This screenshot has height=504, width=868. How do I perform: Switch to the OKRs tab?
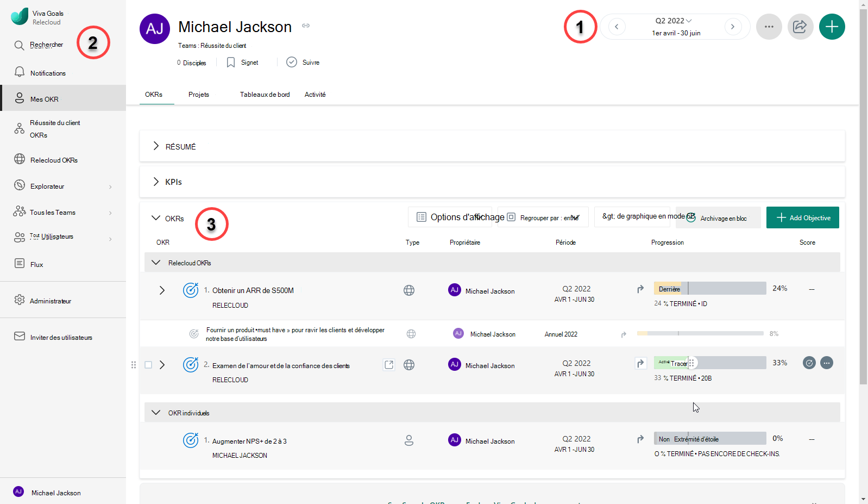[x=154, y=95]
